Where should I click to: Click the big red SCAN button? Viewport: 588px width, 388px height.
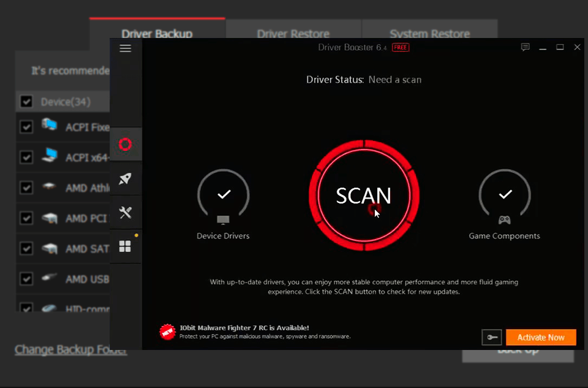pyautogui.click(x=364, y=195)
